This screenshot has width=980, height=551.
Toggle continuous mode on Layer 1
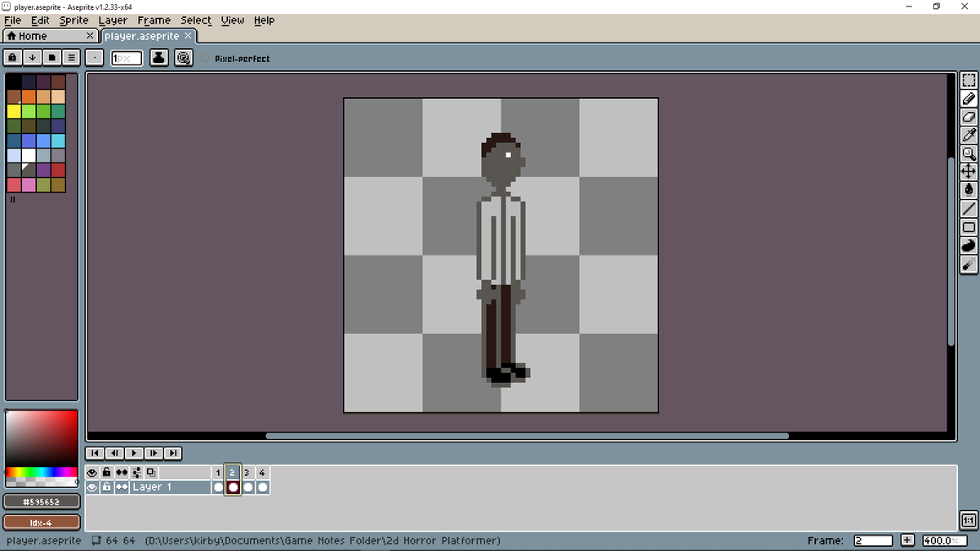tap(122, 487)
